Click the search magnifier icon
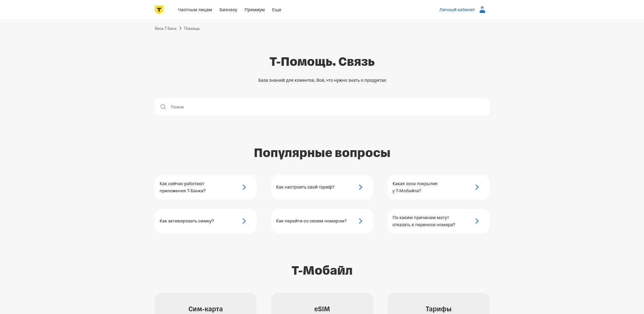This screenshot has width=644, height=314. point(163,107)
